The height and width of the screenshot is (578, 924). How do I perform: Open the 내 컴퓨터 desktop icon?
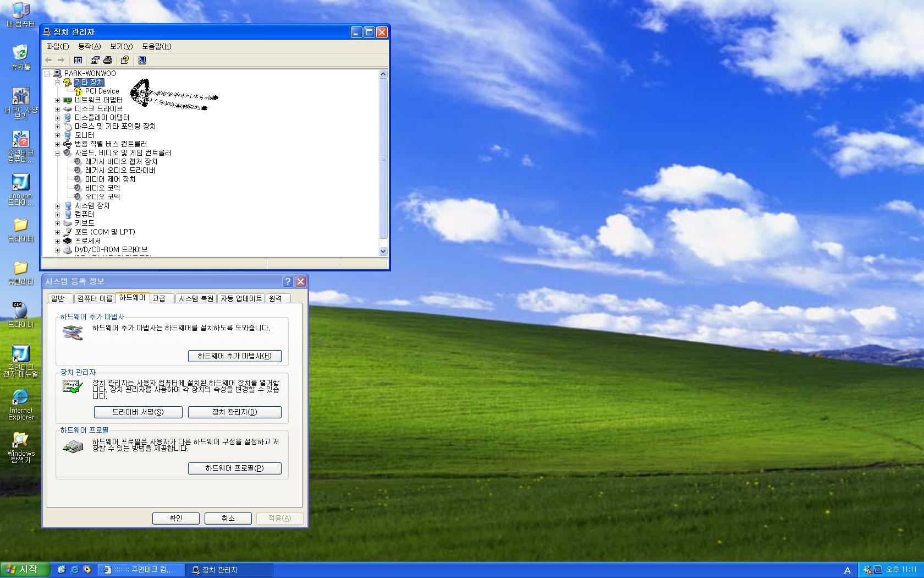pyautogui.click(x=20, y=14)
